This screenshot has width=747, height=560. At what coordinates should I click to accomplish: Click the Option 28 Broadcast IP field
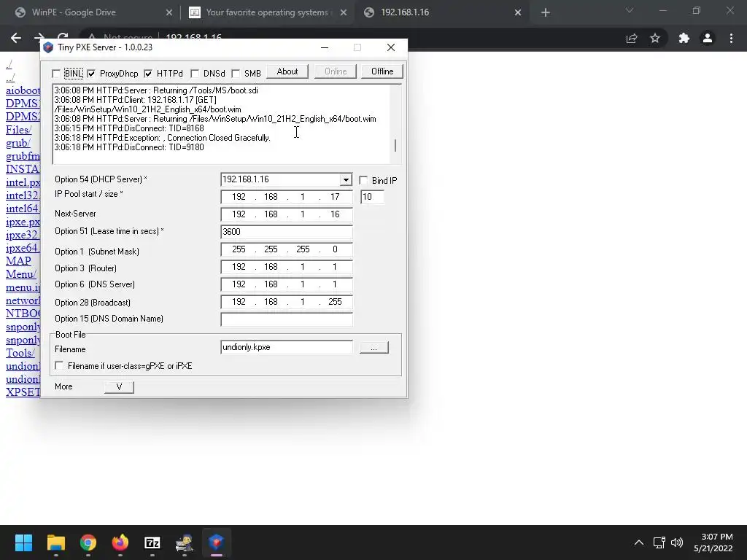tap(287, 301)
